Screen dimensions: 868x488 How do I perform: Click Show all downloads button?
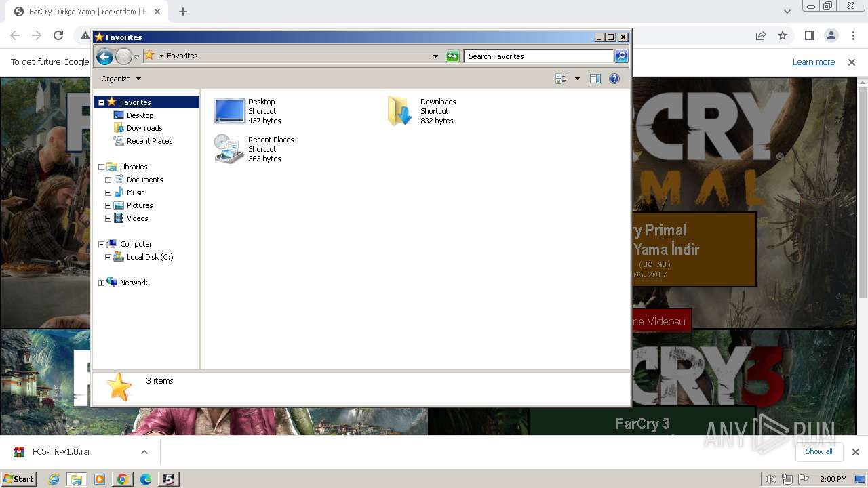click(x=819, y=451)
